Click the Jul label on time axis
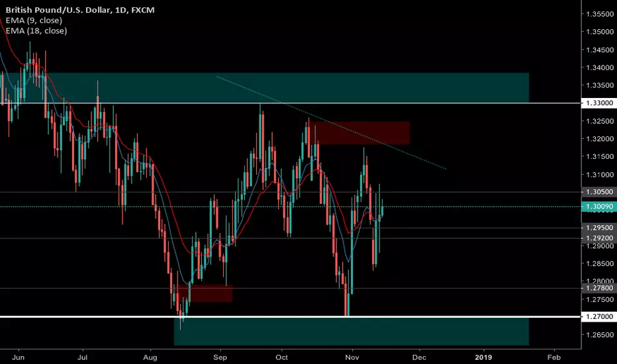Image resolution: width=617 pixels, height=364 pixels. 82,357
